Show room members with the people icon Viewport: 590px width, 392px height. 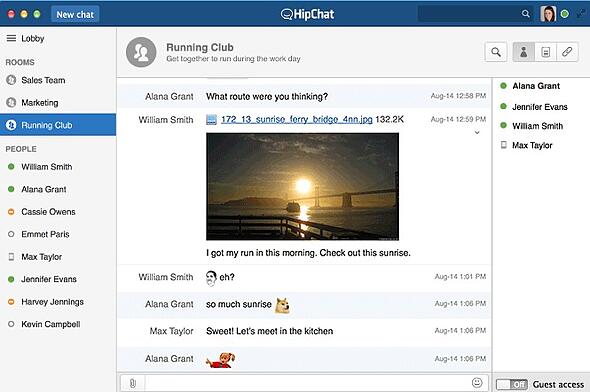point(523,52)
